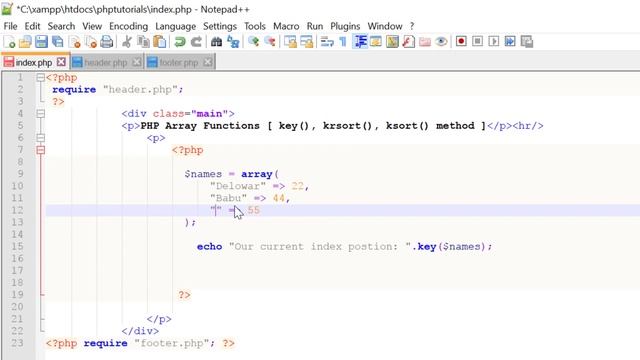The width and height of the screenshot is (640, 360).
Task: Open the Window menu
Action: [384, 26]
